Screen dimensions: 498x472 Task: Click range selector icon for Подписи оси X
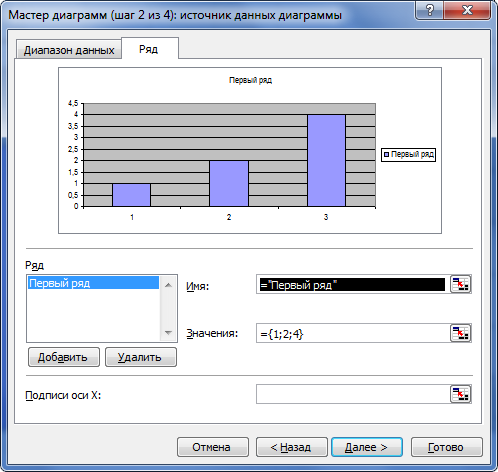[460, 394]
